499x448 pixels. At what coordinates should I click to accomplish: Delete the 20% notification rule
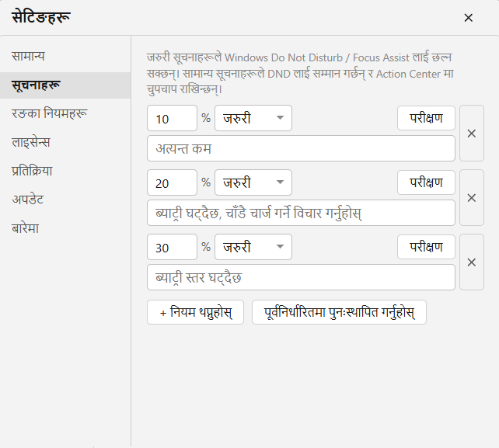pyautogui.click(x=472, y=198)
